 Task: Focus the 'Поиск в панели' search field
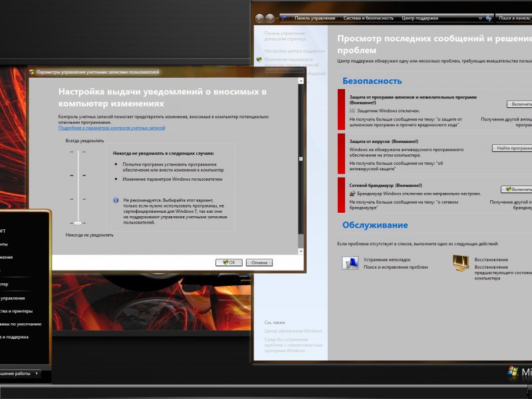click(513, 18)
